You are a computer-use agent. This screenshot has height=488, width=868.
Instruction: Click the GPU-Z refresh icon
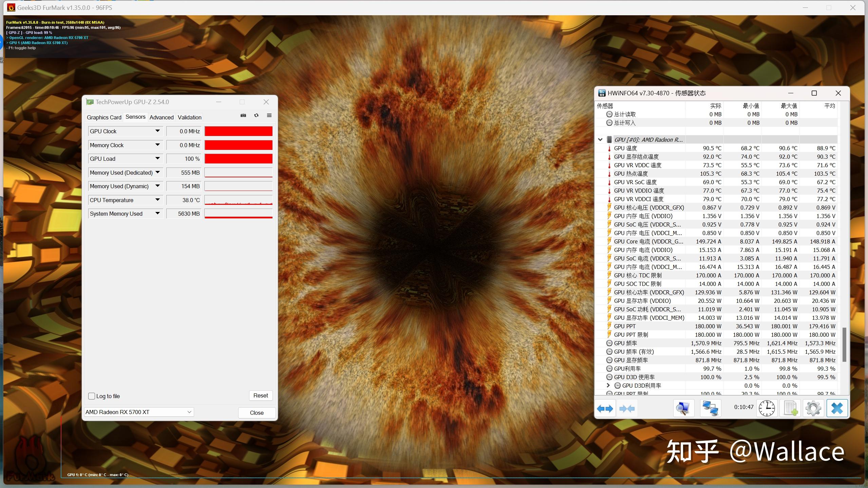point(256,116)
